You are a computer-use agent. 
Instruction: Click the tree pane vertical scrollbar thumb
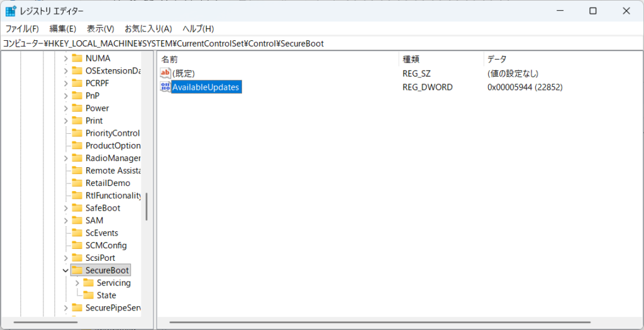pyautogui.click(x=147, y=206)
